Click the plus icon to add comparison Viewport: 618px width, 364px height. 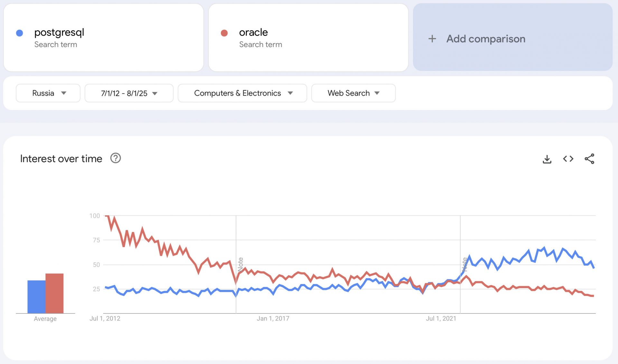click(432, 39)
